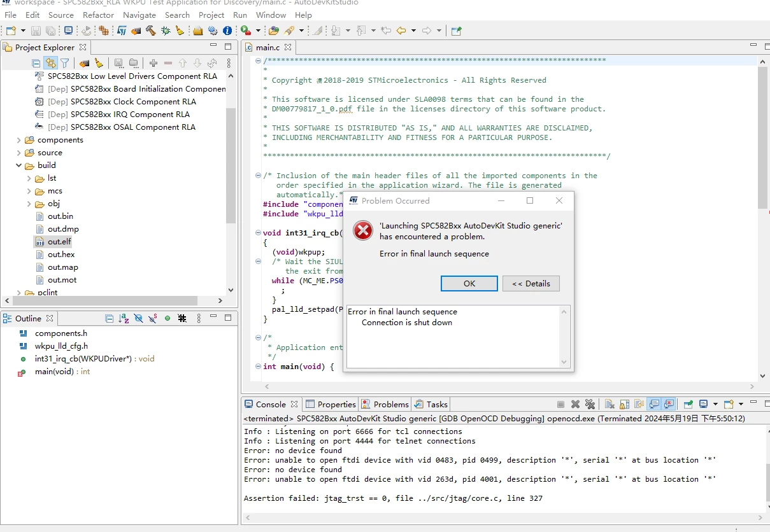Expand the mcs folder
The height and width of the screenshot is (532, 770).
pyautogui.click(x=29, y=191)
